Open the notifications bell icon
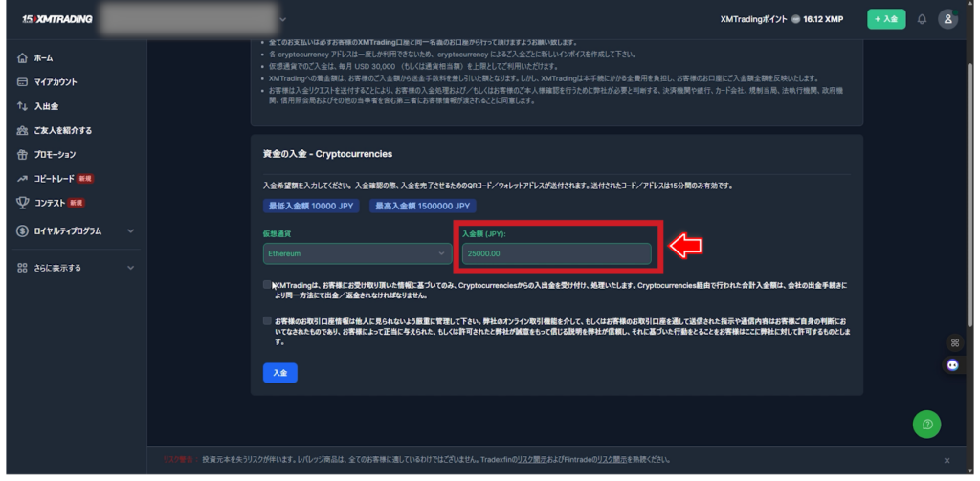This screenshot has width=980, height=481. pos(922,19)
